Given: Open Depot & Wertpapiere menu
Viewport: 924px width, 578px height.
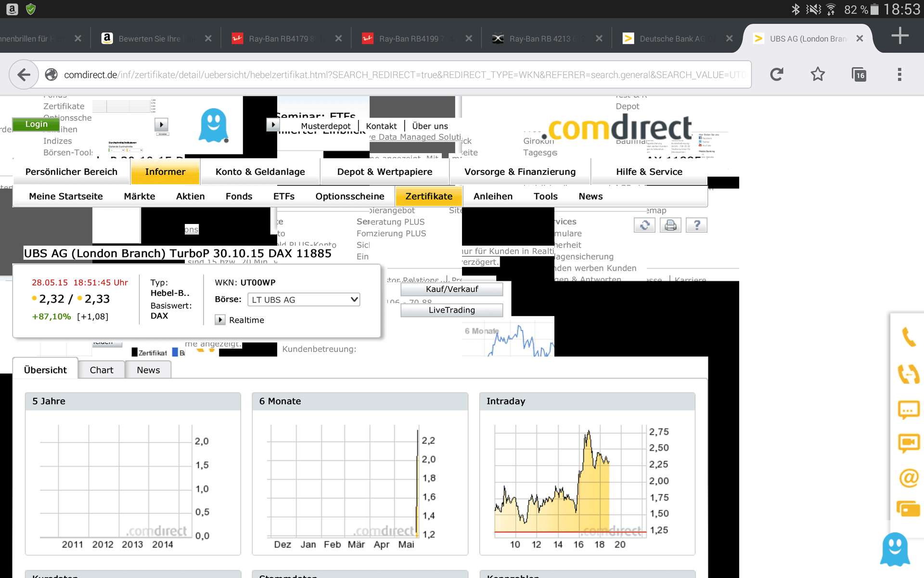Looking at the screenshot, I should coord(385,172).
